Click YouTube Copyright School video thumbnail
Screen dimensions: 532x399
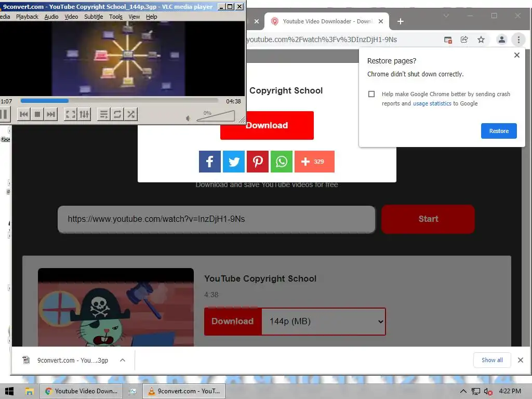[116, 308]
